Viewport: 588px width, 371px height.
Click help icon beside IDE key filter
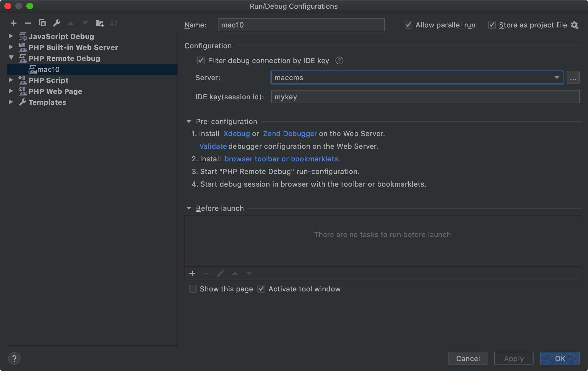pyautogui.click(x=339, y=60)
